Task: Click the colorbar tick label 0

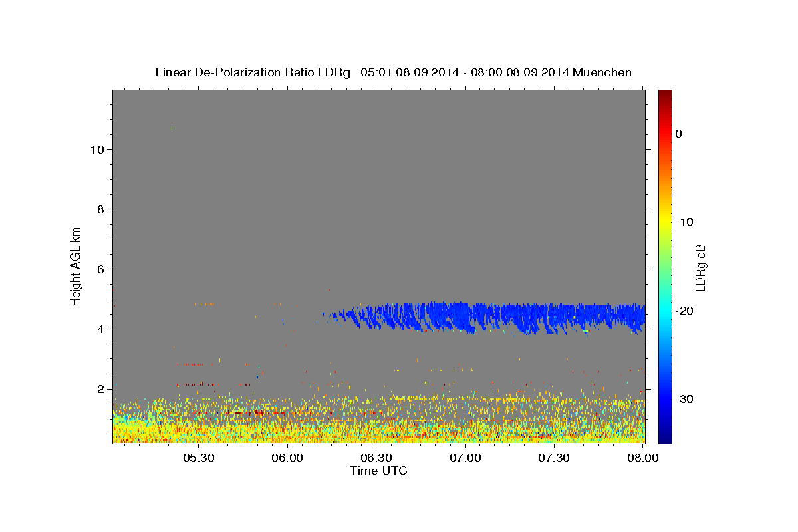Action: pyautogui.click(x=679, y=134)
